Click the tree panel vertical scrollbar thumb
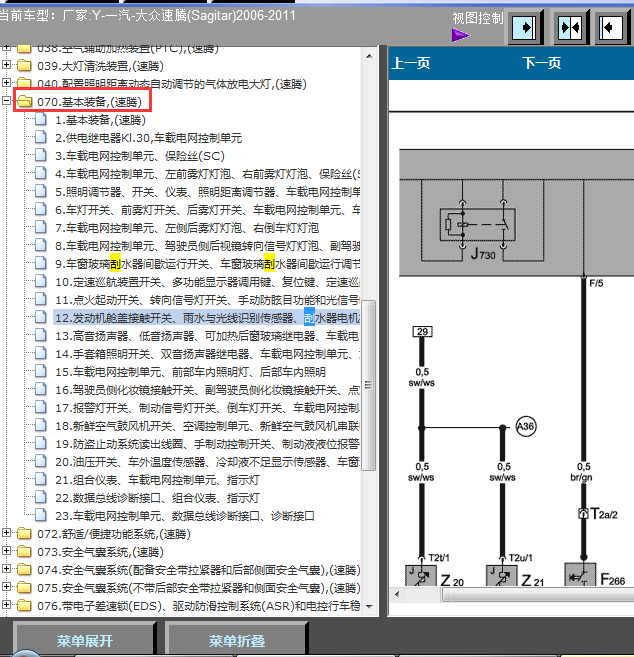This screenshot has width=634, height=657. tap(369, 385)
